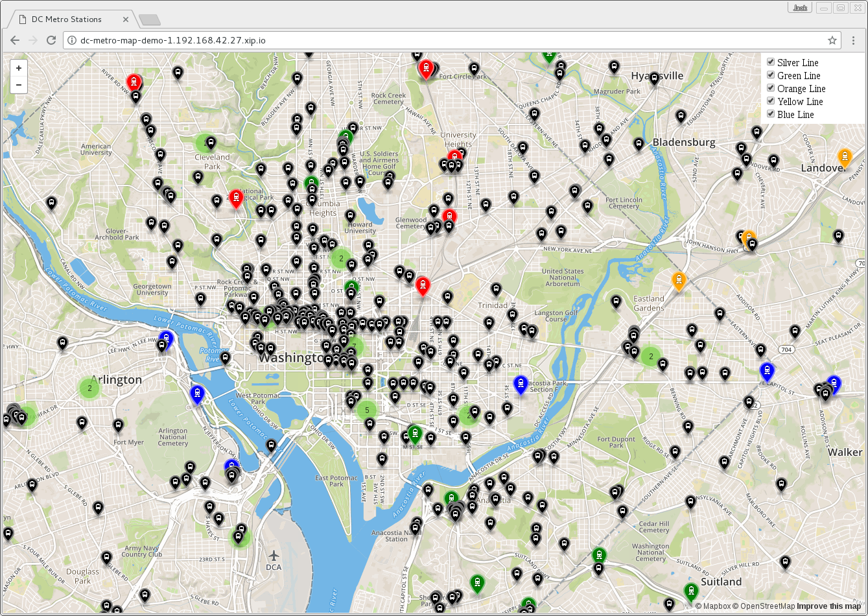Expand the cluster of 2 near Arlington

tap(89, 388)
